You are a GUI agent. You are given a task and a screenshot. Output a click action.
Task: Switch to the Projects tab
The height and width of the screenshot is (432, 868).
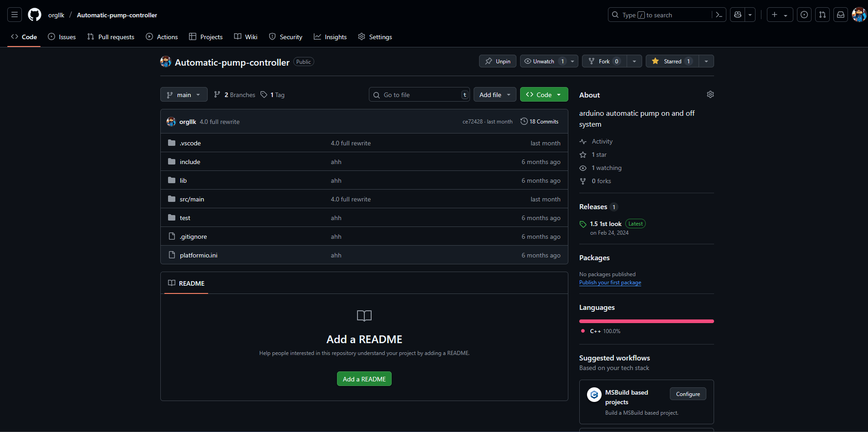pos(206,37)
